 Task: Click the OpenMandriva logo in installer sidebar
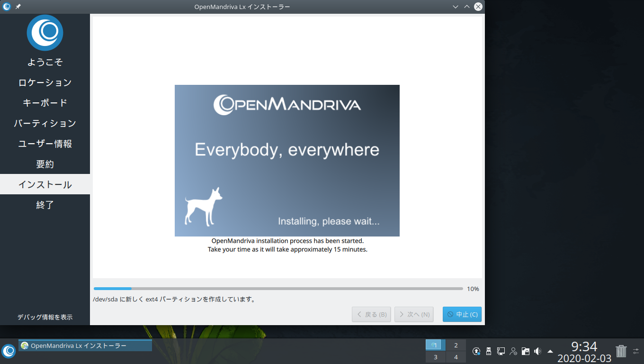point(45,33)
